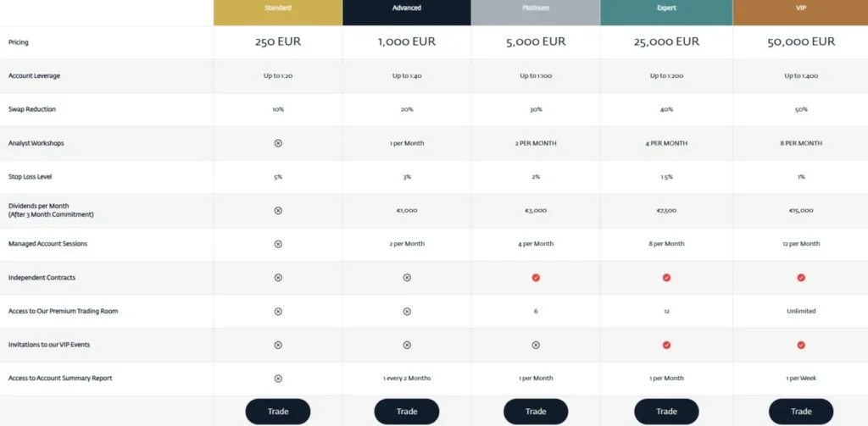The width and height of the screenshot is (868, 426).
Task: Click the Unlimited trading room value for VIP
Action: [801, 311]
